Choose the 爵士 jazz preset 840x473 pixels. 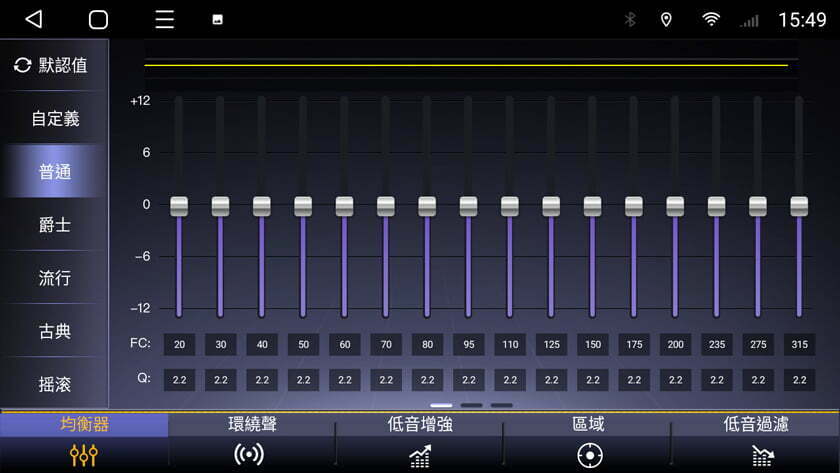point(55,225)
